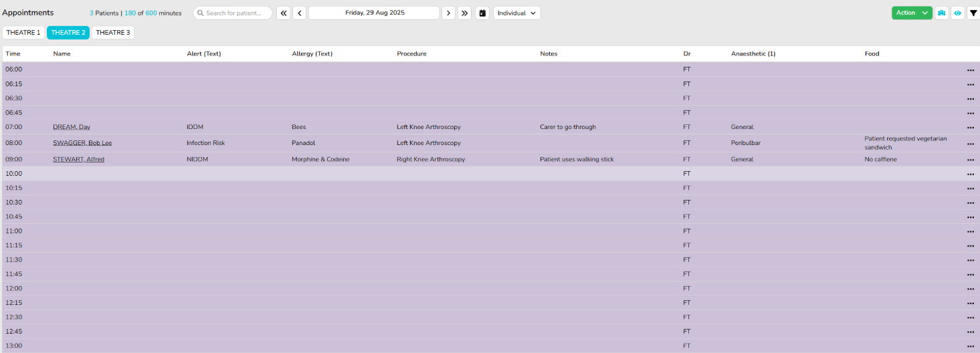This screenshot has width=980, height=353.
Task: Click the Friday, 29 Aug 2025 date field
Action: 374,13
